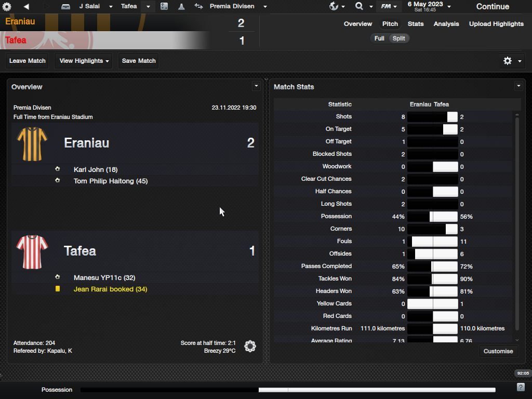
Task: Click the squad tactics board icon
Action: click(164, 6)
